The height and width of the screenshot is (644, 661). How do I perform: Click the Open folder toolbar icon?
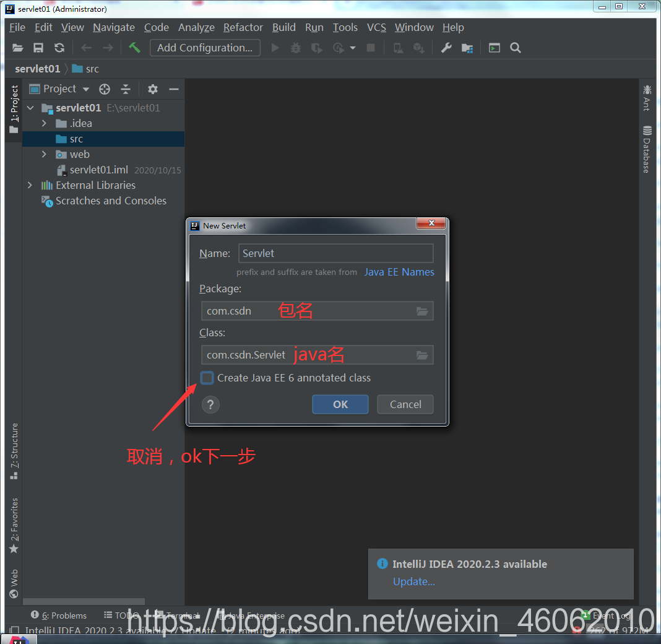tap(18, 48)
